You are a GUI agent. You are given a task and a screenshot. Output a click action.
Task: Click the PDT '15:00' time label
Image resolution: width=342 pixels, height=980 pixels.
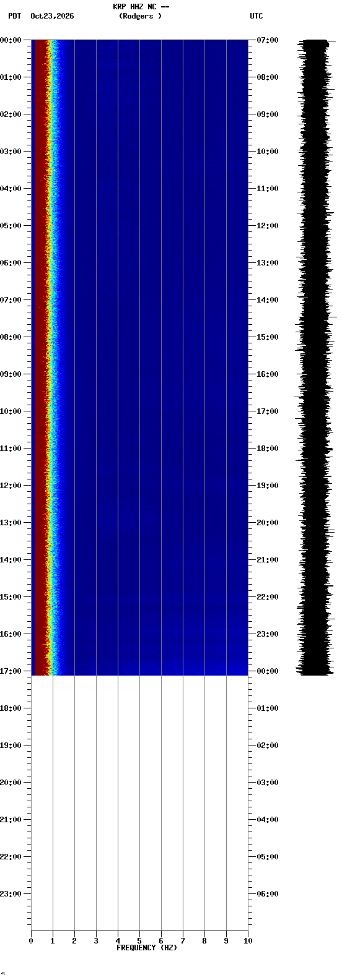click(11, 597)
